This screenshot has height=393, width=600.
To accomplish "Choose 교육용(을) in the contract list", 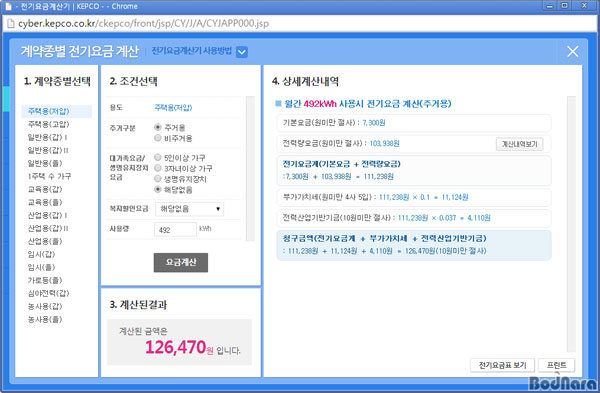I will coord(45,202).
